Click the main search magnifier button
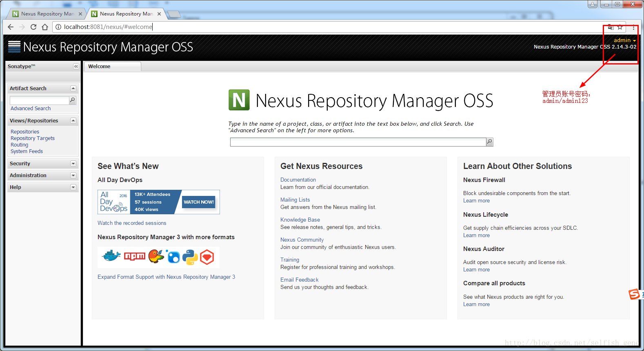This screenshot has height=351, width=644. click(x=490, y=142)
